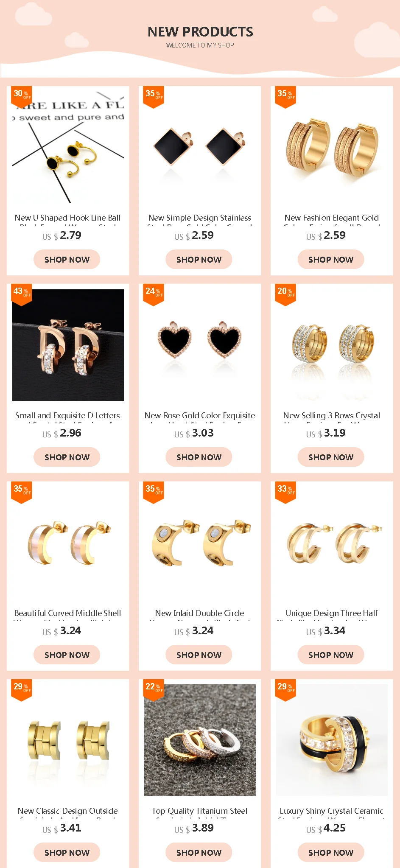Viewport: 400px width, 868px height.
Task: Click Shop Now under Beautiful Curved Middle Shell
Action: click(67, 655)
